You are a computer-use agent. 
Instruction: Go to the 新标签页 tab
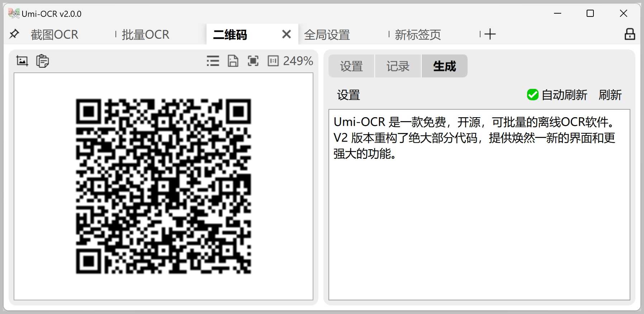418,35
